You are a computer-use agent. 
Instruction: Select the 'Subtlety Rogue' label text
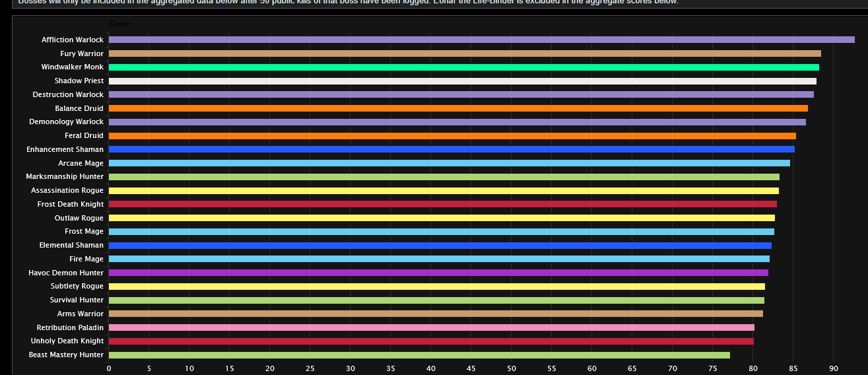[x=77, y=287]
